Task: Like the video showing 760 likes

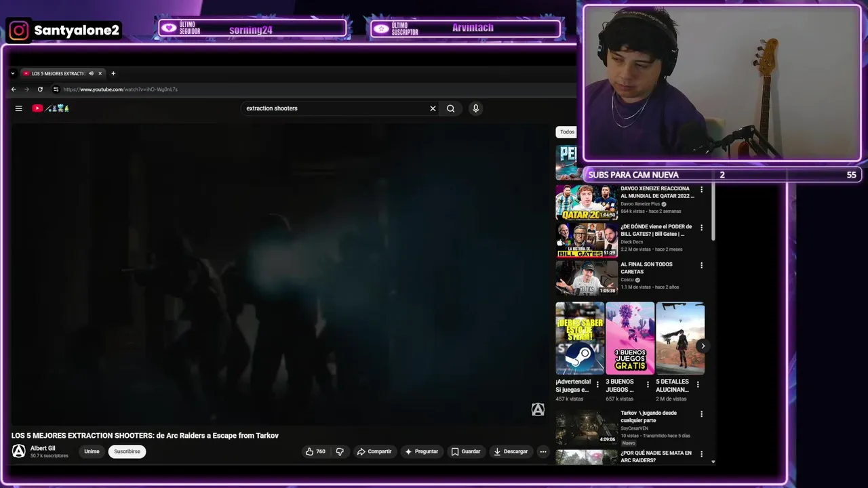Action: coord(315,451)
